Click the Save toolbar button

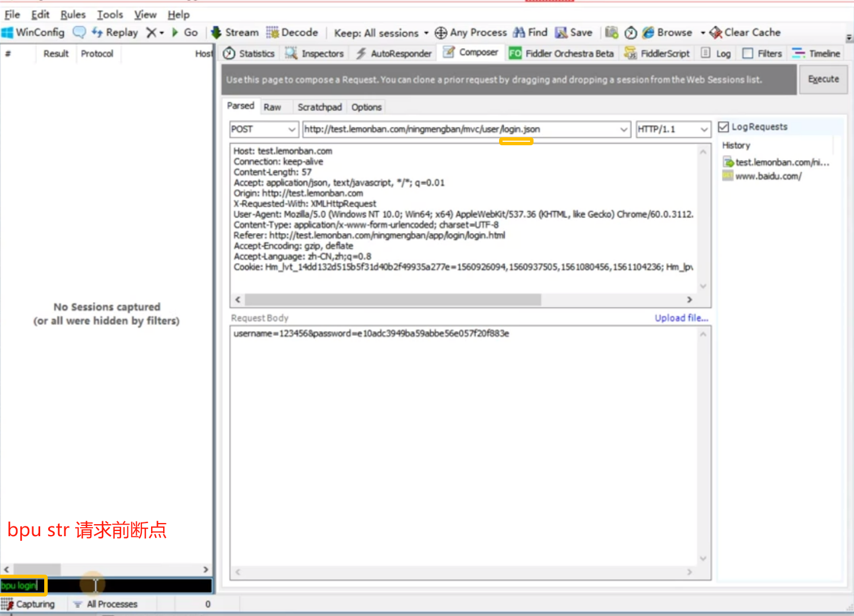(574, 33)
